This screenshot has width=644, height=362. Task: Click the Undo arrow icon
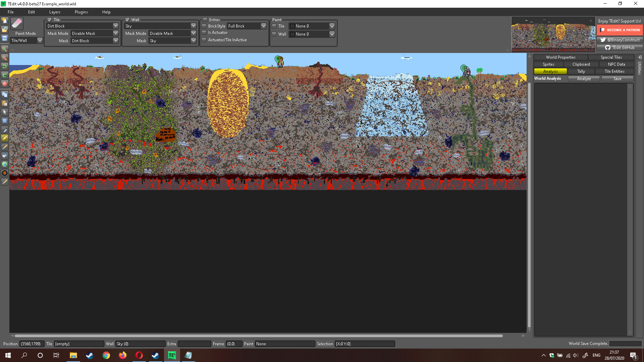coord(5,66)
